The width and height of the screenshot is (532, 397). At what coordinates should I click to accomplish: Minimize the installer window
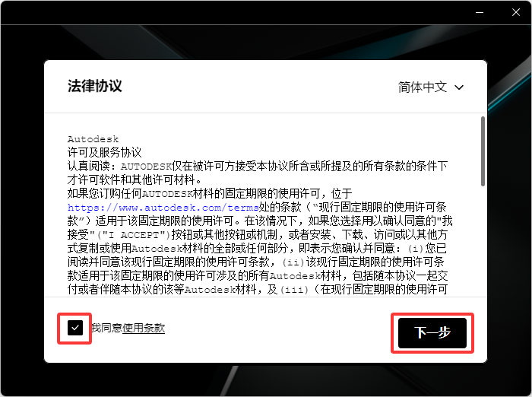tap(480, 13)
